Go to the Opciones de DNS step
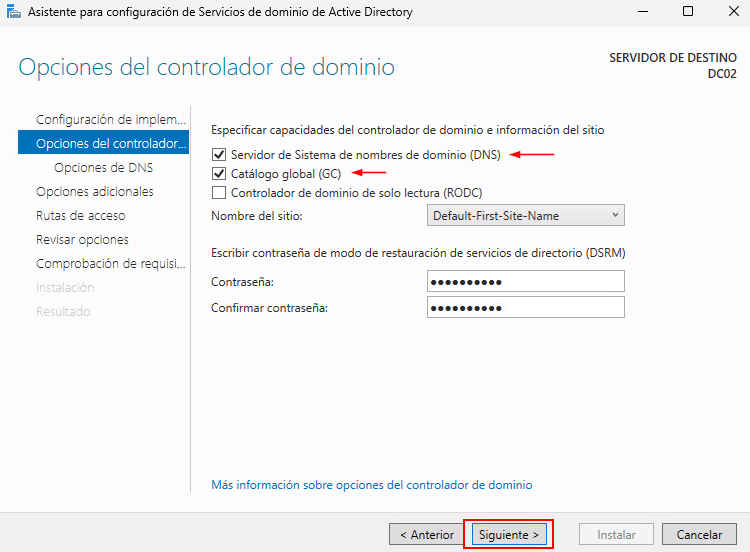The image size is (750, 552). [x=103, y=167]
